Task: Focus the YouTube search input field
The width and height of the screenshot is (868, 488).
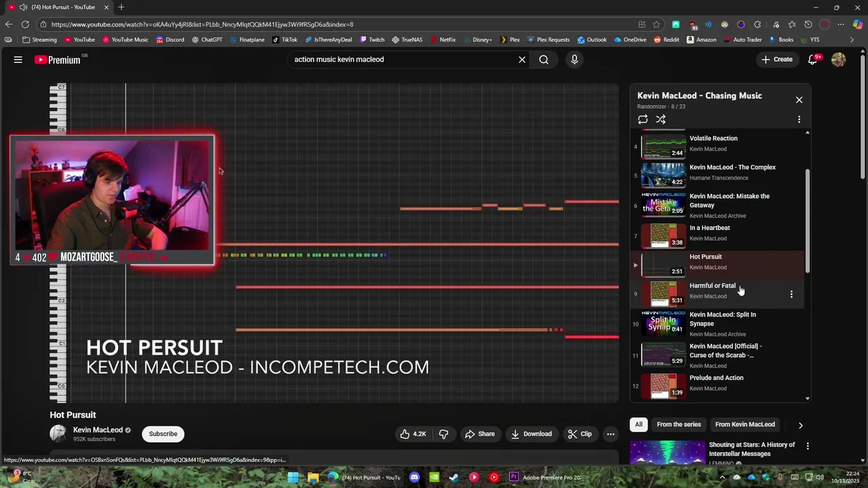Action: click(403, 60)
